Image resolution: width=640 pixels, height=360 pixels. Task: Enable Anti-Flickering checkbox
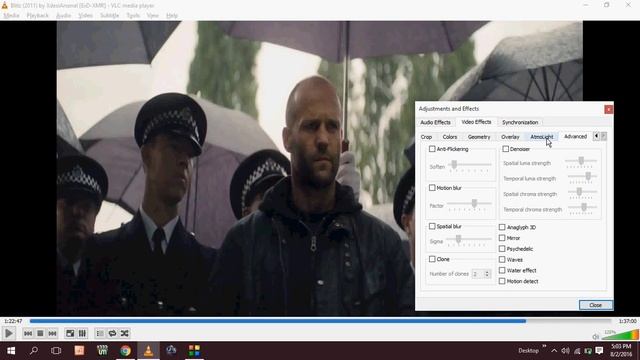coord(432,149)
